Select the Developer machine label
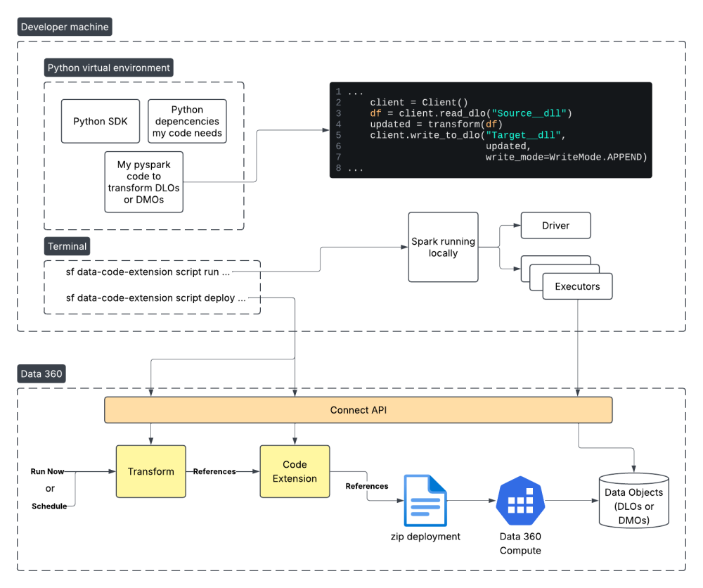The height and width of the screenshot is (588, 703). click(65, 27)
